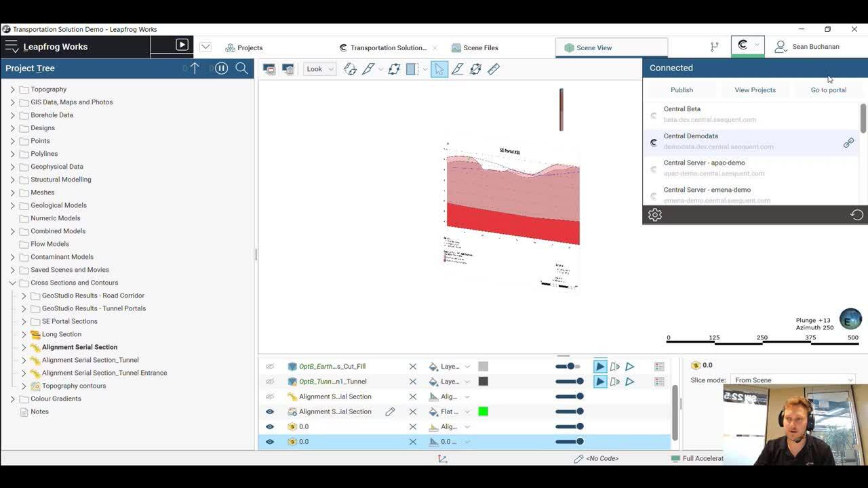This screenshot has width=868, height=488.
Task: Select the draw slicer line tool
Action: click(368, 69)
